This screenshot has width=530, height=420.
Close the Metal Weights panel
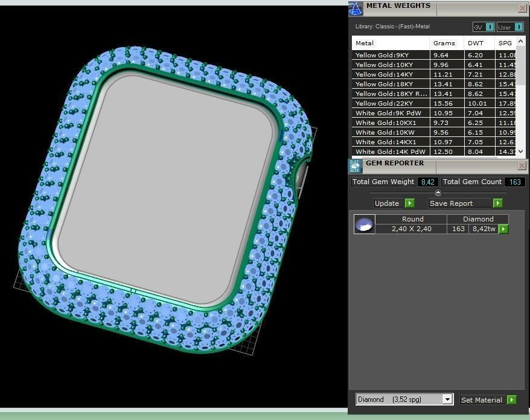tap(522, 8)
